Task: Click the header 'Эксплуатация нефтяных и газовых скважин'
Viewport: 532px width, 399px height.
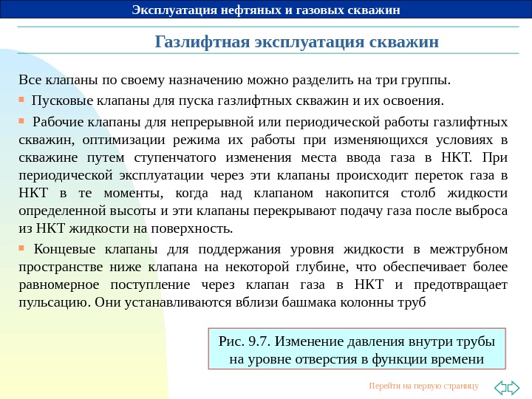Action: (x=266, y=10)
